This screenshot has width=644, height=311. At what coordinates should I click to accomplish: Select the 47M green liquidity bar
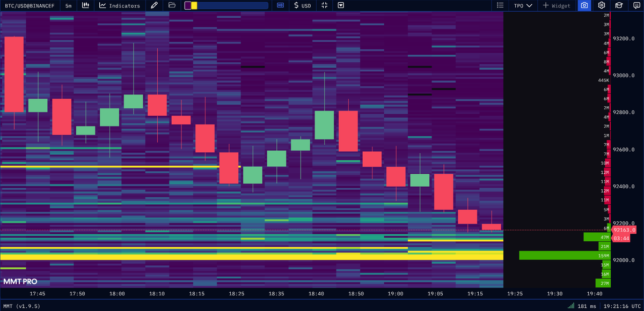tap(597, 237)
